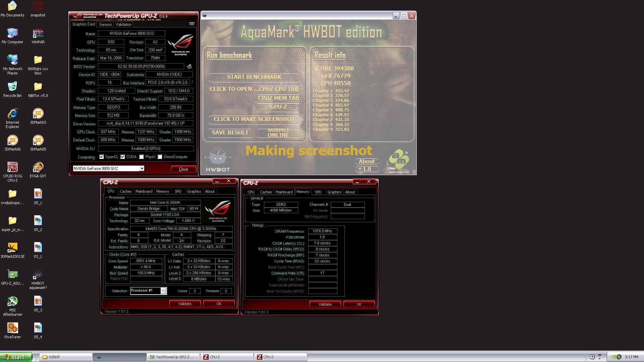Launch 3DMark06 shortcut
The image size is (644, 362).
[12, 143]
